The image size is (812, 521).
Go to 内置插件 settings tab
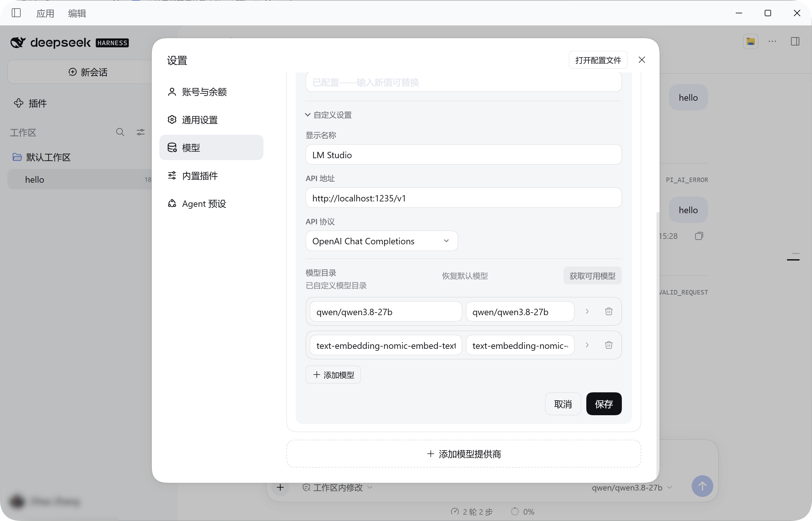211,176
